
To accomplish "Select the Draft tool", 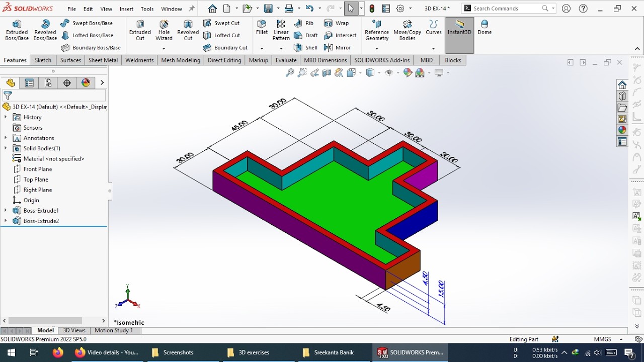I will click(x=306, y=35).
